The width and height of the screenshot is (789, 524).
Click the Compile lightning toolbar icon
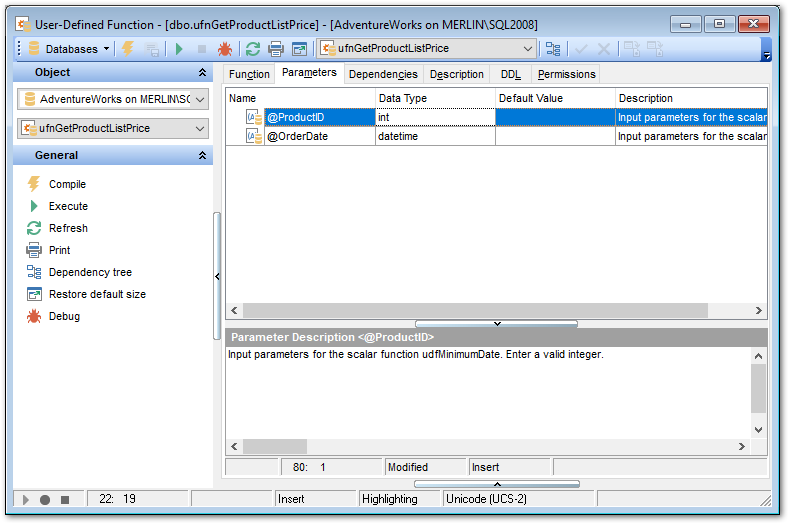click(128, 49)
